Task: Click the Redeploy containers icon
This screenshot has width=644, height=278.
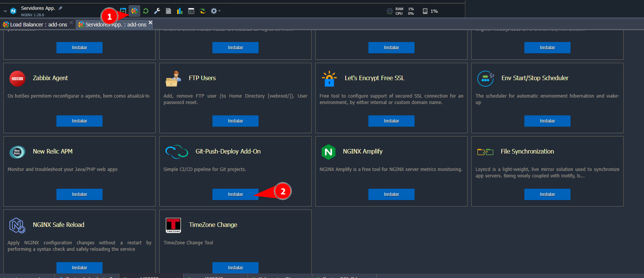Action: [203, 11]
